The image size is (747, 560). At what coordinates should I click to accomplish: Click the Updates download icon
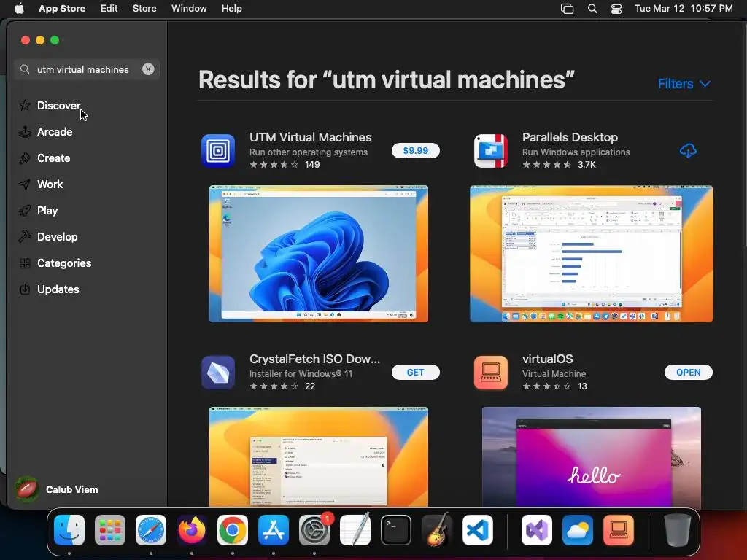(25, 289)
